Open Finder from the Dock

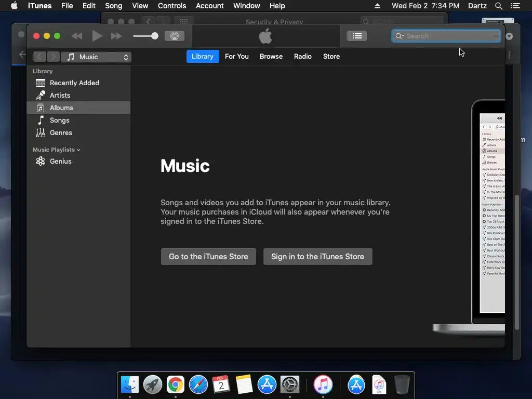tap(130, 384)
